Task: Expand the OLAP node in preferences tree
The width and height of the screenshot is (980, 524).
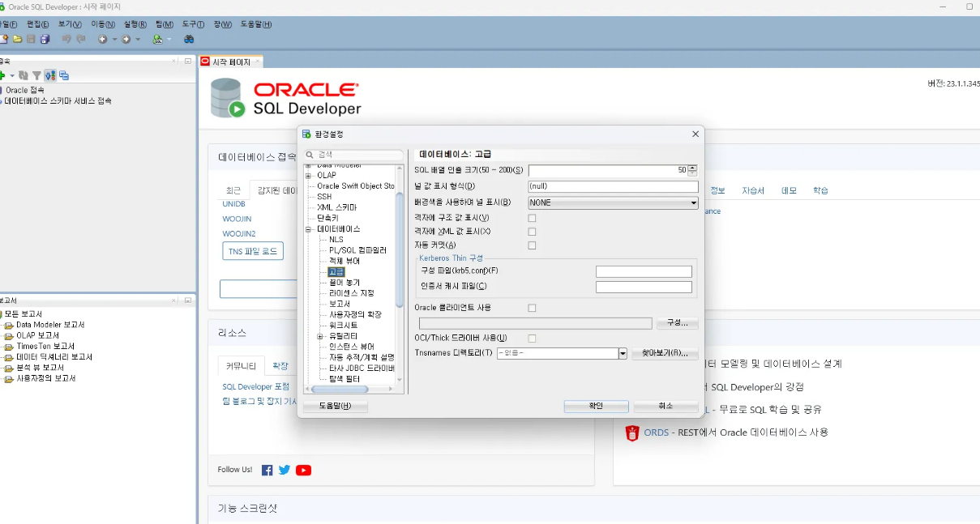Action: (308, 175)
